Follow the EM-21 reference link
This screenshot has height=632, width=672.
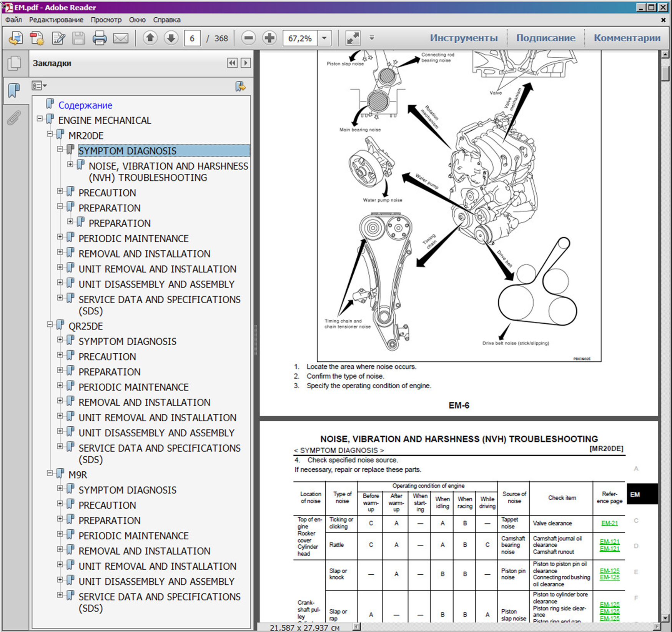click(609, 523)
